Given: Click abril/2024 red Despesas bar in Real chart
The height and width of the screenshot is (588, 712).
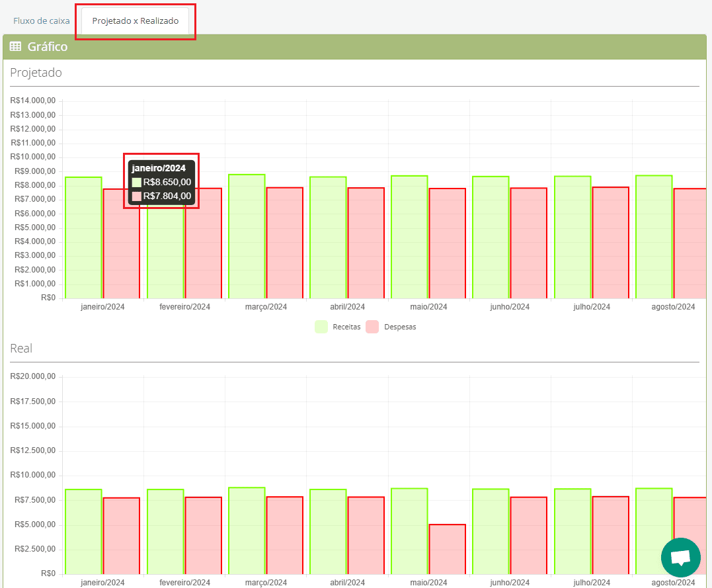Looking at the screenshot, I should (x=366, y=535).
